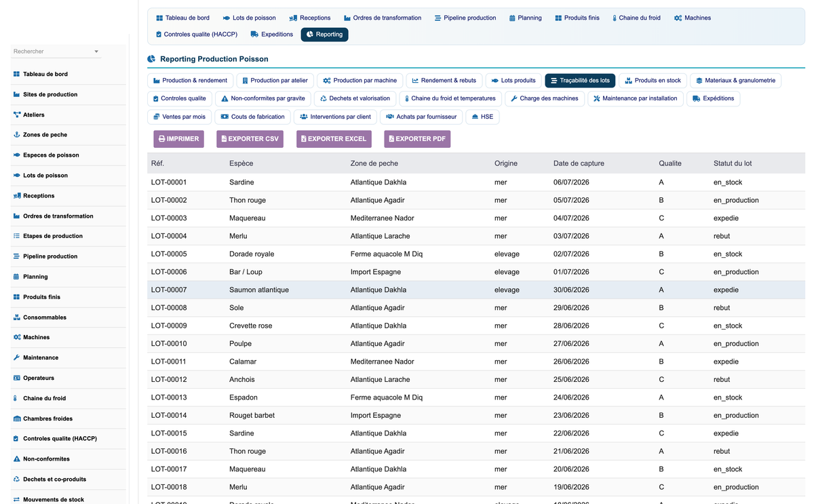Image resolution: width=814 pixels, height=504 pixels.
Task: Click the Interventions par client users icon
Action: (304, 117)
